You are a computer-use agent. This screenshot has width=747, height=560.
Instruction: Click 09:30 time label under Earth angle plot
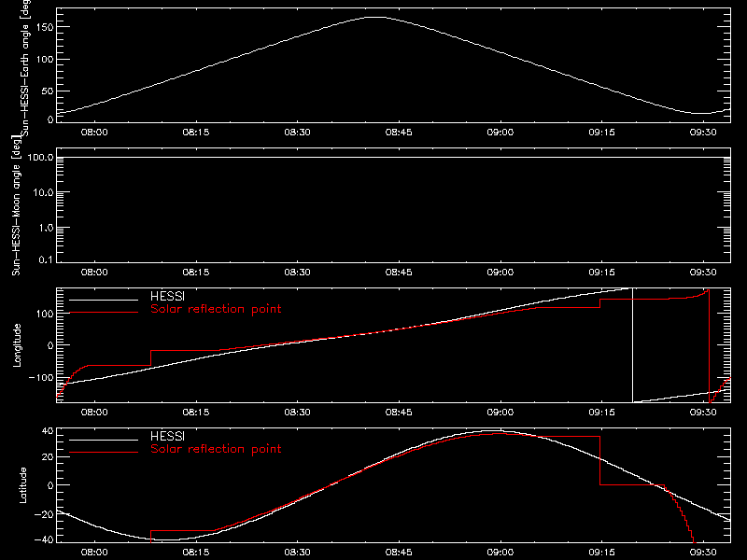click(x=703, y=133)
